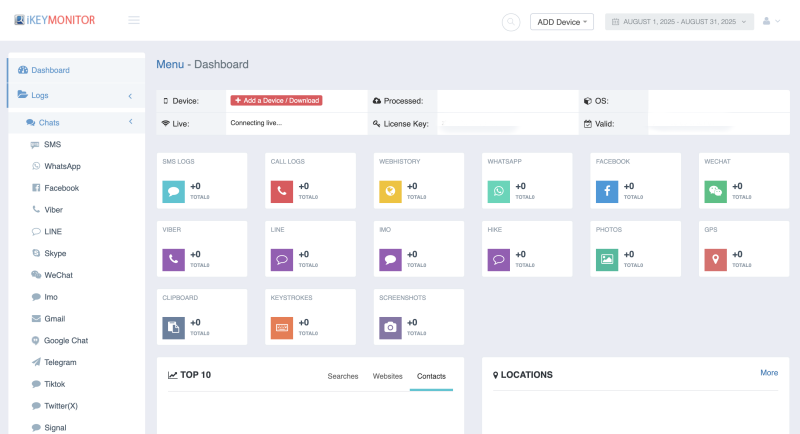The width and height of the screenshot is (800, 434).
Task: Click the More link in Locations
Action: tap(769, 373)
